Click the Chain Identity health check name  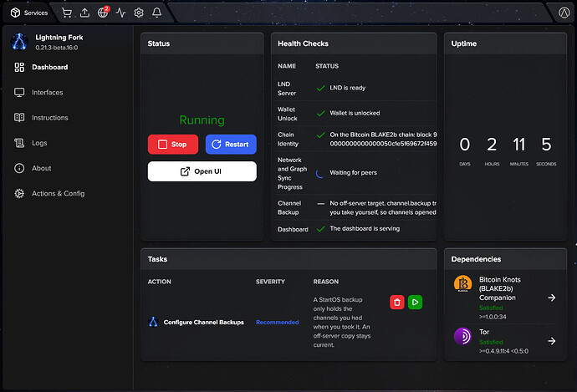(x=288, y=139)
